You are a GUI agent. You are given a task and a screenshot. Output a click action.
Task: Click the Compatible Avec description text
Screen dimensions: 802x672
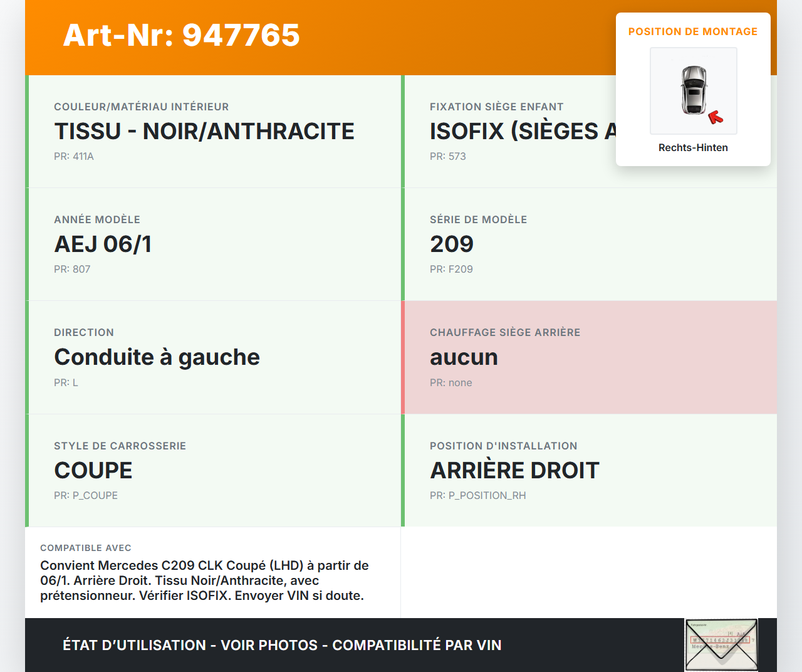point(204,580)
